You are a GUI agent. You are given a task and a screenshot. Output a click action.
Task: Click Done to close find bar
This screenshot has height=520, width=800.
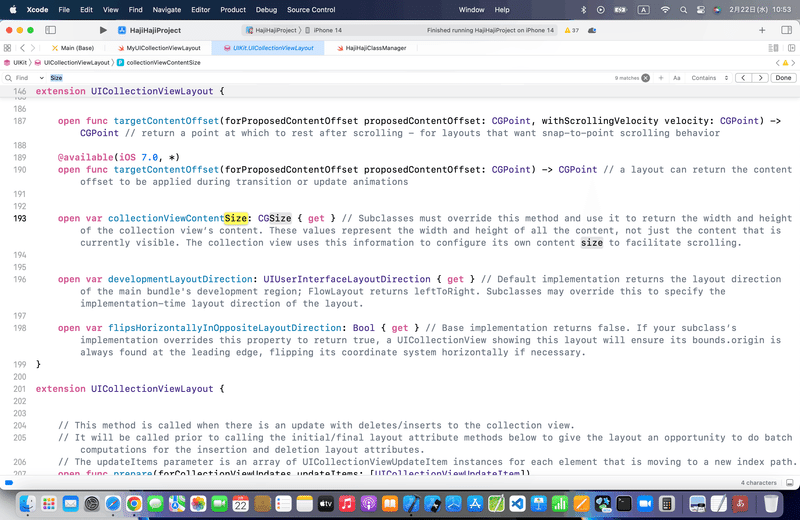pos(783,78)
